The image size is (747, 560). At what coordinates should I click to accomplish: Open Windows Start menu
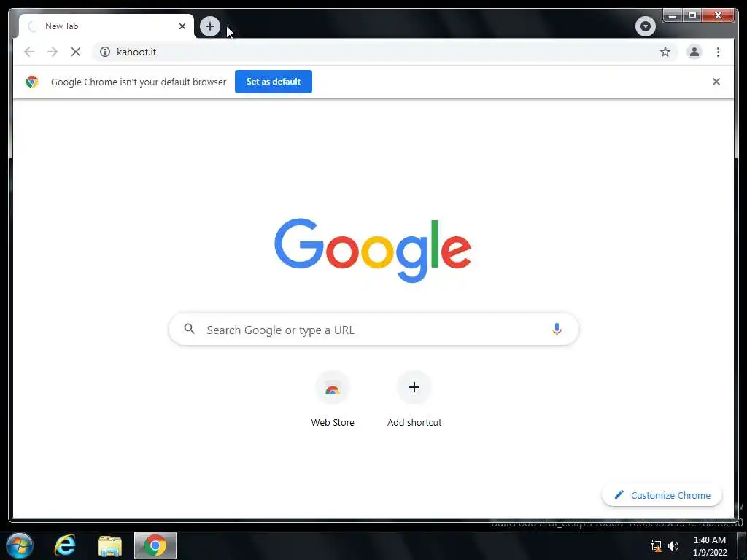pos(20,545)
